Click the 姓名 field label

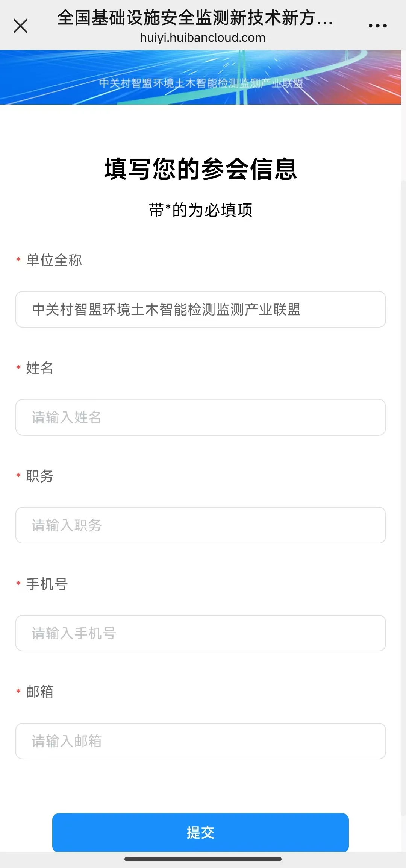[40, 368]
